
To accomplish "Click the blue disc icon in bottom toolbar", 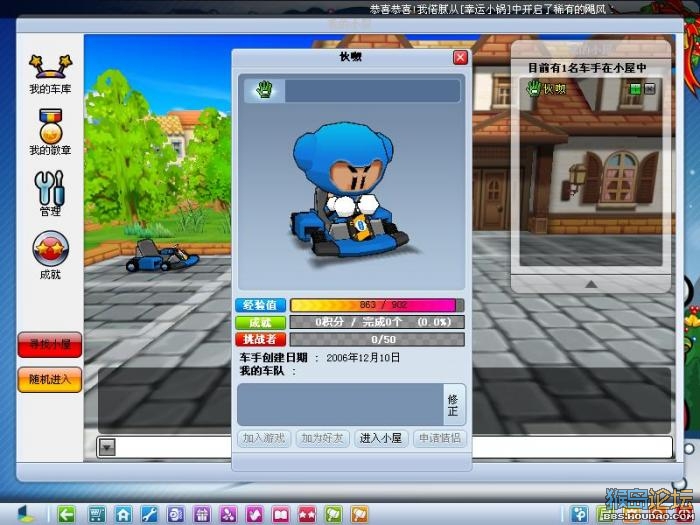I will click(175, 514).
